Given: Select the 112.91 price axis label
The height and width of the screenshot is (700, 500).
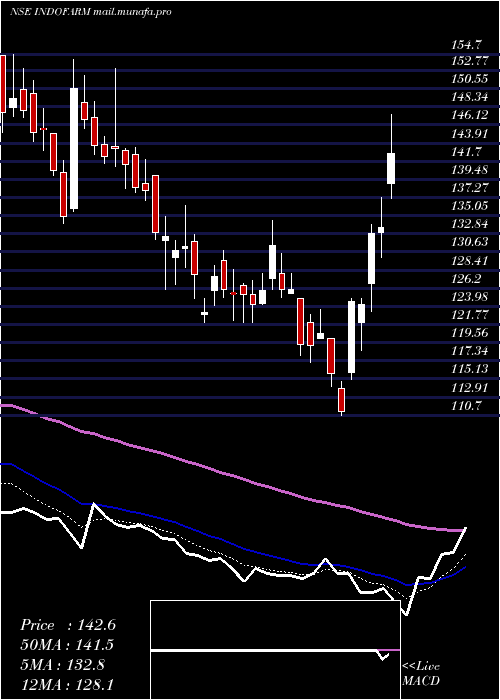Looking at the screenshot, I should coord(470,388).
